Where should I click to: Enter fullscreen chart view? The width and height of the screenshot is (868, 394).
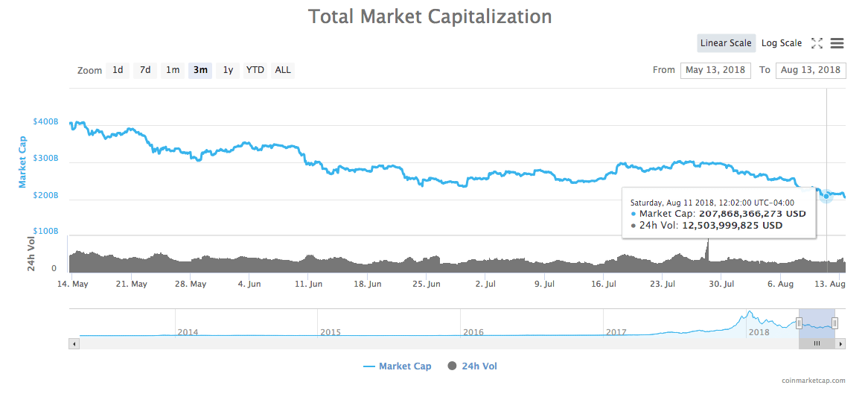coord(817,43)
